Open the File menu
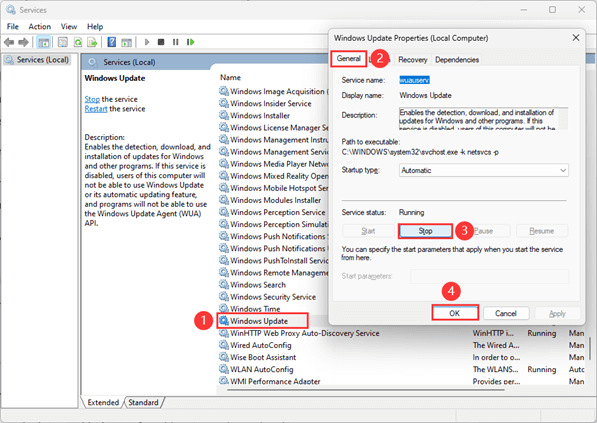Screen dimensions: 597x423 tap(13, 27)
